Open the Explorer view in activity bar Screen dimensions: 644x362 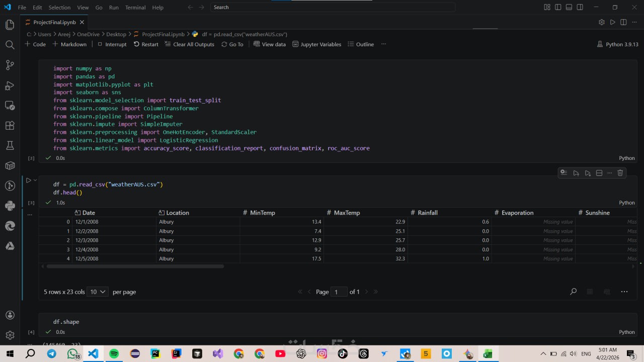click(x=10, y=25)
